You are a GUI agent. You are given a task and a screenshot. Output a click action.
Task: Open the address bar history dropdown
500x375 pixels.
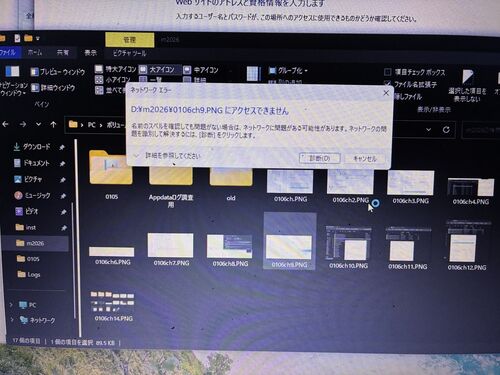(x=429, y=129)
